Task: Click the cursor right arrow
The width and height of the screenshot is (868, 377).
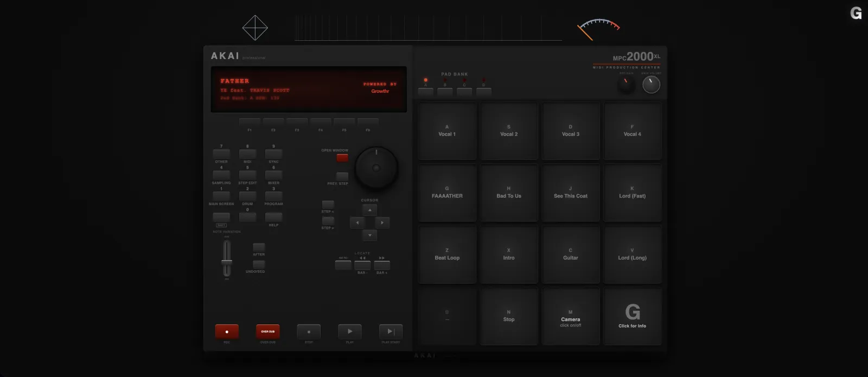Action: [x=382, y=222]
